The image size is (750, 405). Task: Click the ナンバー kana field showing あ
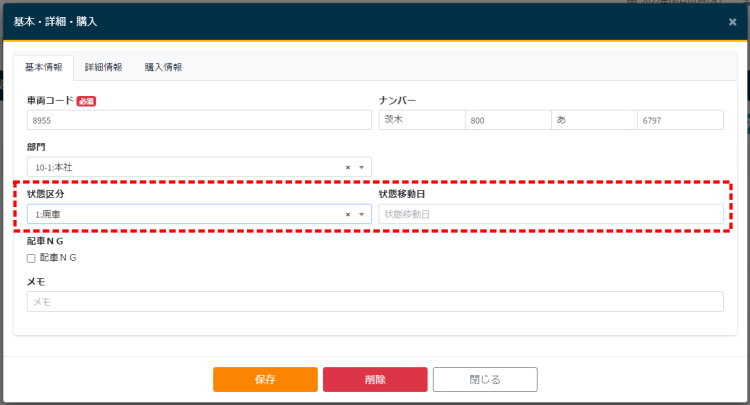[593, 120]
